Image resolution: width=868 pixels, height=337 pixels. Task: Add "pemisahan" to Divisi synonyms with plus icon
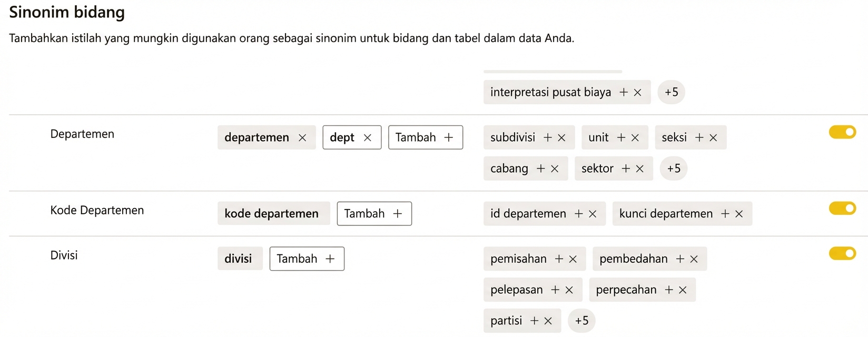(560, 259)
